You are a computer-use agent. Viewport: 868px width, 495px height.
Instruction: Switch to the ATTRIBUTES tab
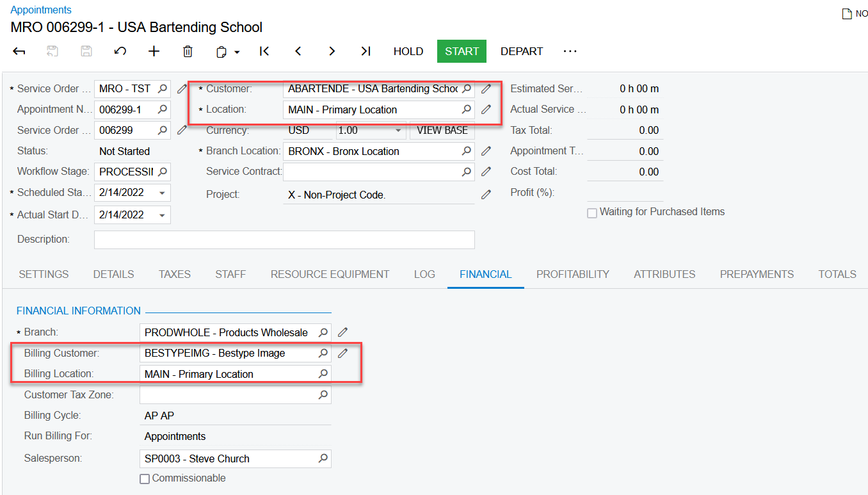pyautogui.click(x=664, y=274)
